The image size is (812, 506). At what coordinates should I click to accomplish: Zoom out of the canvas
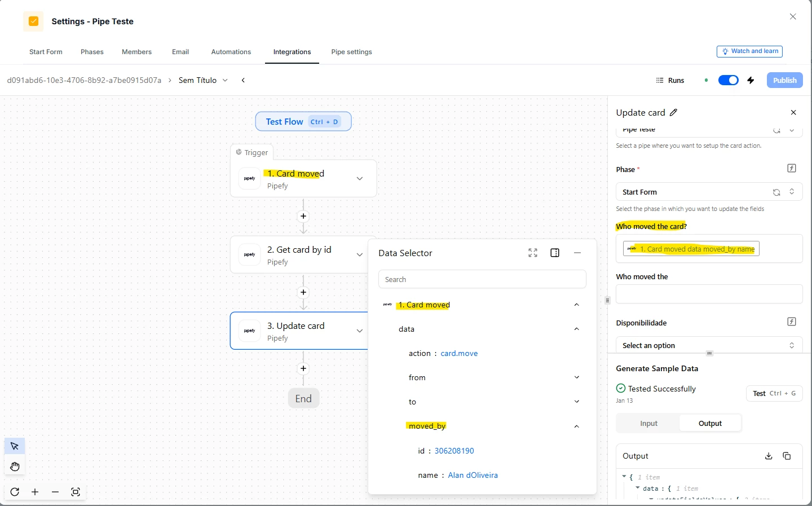coord(55,492)
